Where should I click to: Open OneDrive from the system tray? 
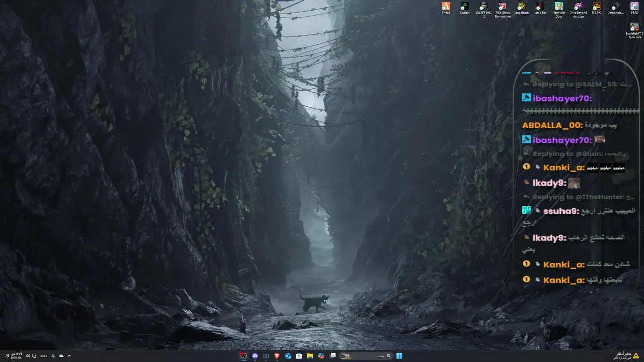tap(61, 356)
